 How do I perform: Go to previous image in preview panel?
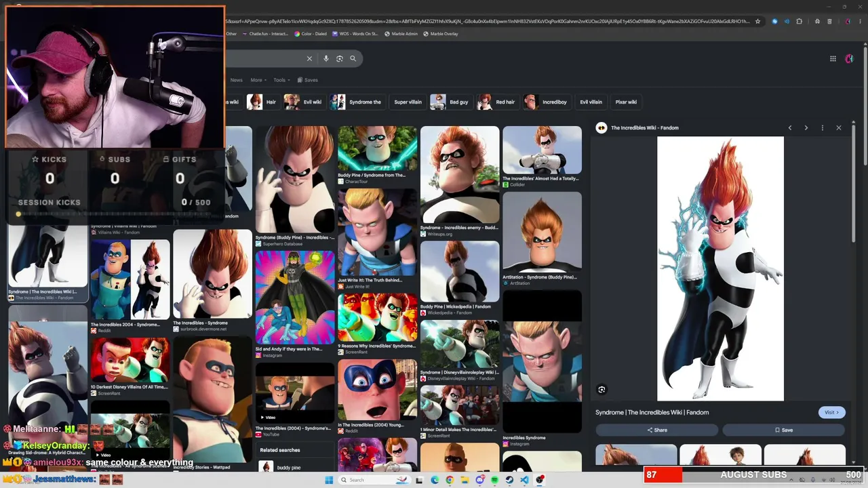(x=789, y=127)
